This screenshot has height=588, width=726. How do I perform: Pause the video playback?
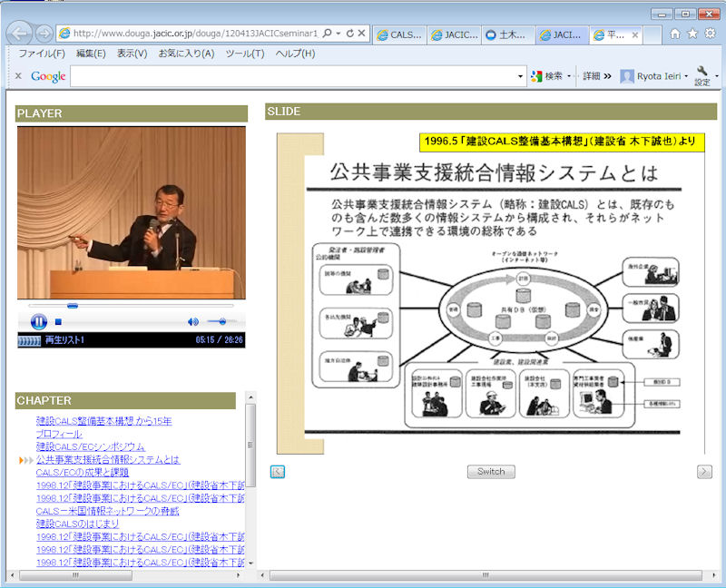39,321
